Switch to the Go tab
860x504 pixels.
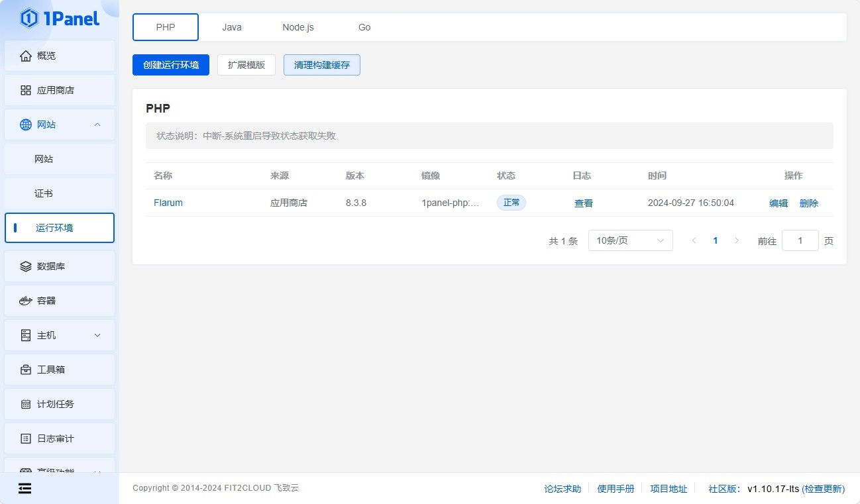[364, 27]
